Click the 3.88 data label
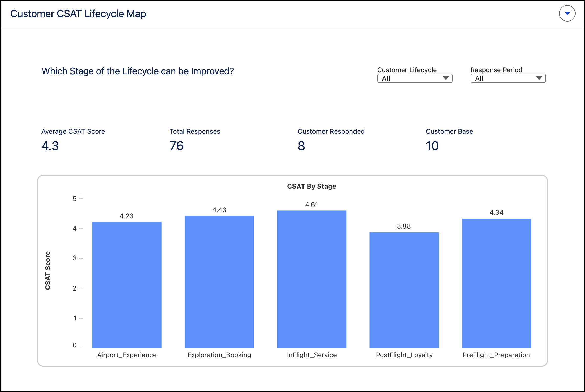 coord(404,226)
